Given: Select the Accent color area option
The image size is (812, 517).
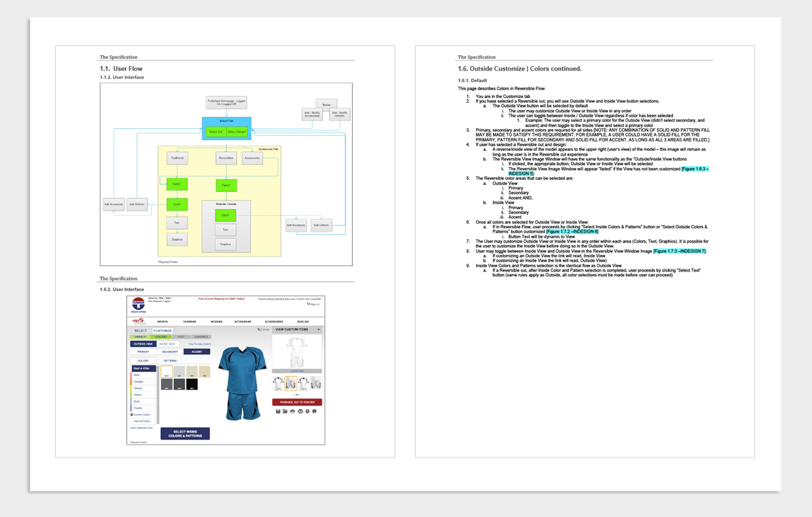Looking at the screenshot, I should 197,352.
